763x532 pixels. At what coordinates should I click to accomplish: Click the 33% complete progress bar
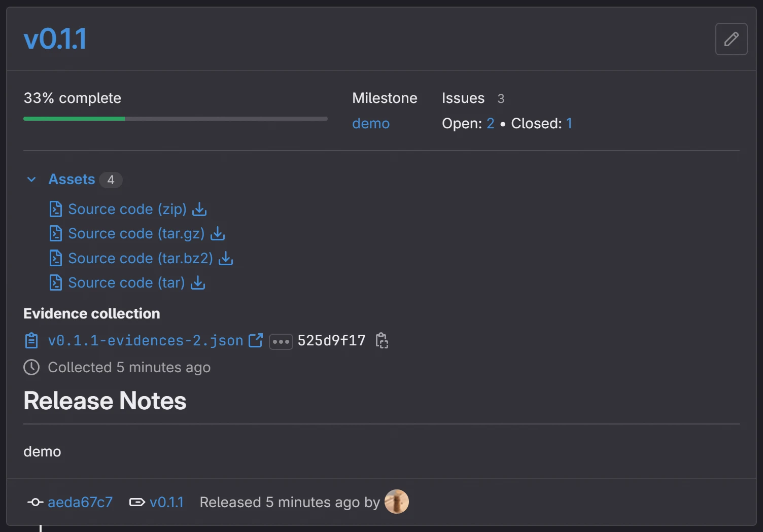[175, 119]
